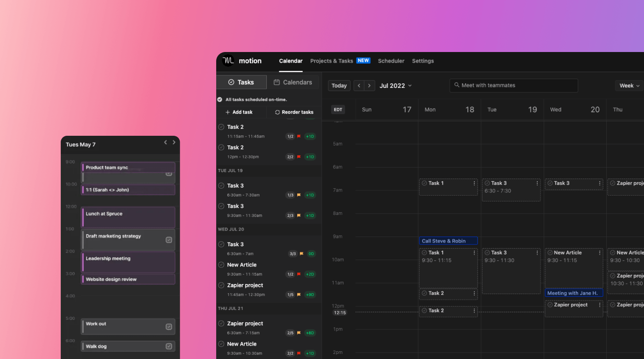
Task: Click the Motion logo icon
Action: point(228,61)
